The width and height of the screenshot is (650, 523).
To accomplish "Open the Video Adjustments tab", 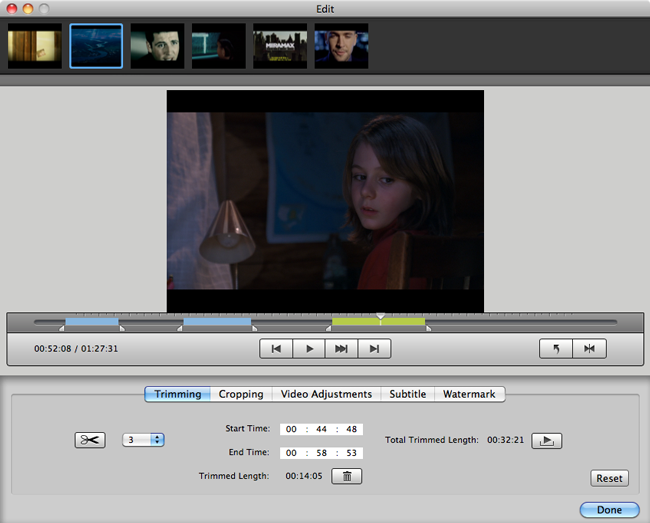I will 326,394.
